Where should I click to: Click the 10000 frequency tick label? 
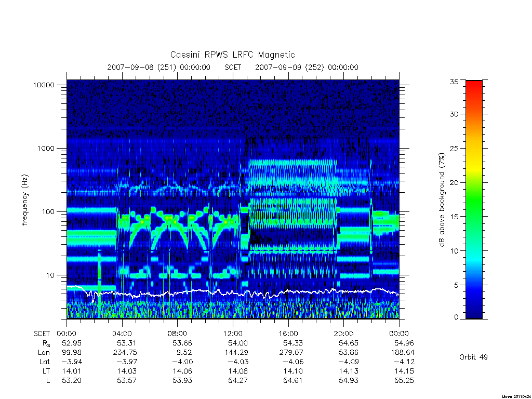[44, 85]
